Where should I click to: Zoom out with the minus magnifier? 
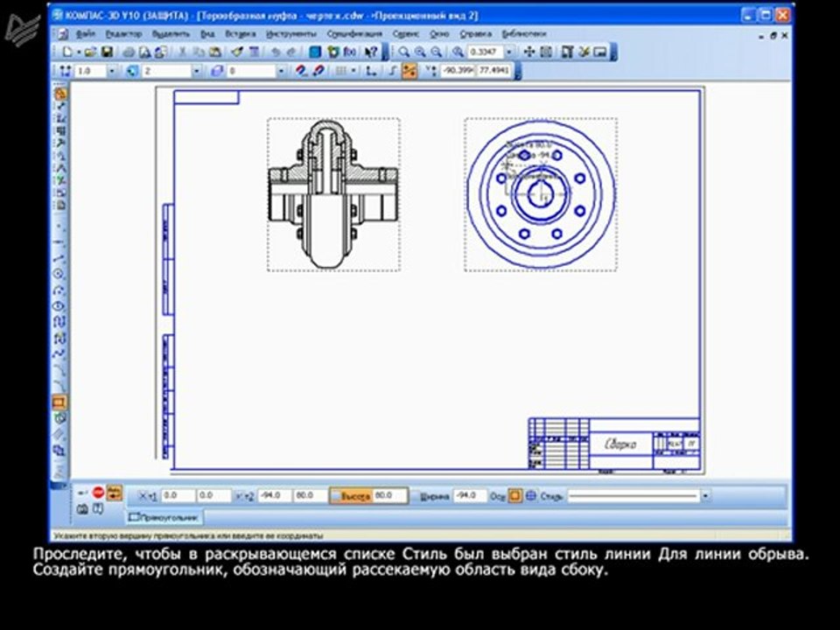tap(437, 52)
